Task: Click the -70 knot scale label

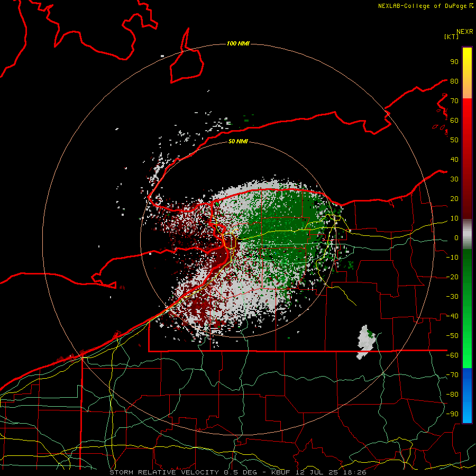Action: click(x=452, y=375)
